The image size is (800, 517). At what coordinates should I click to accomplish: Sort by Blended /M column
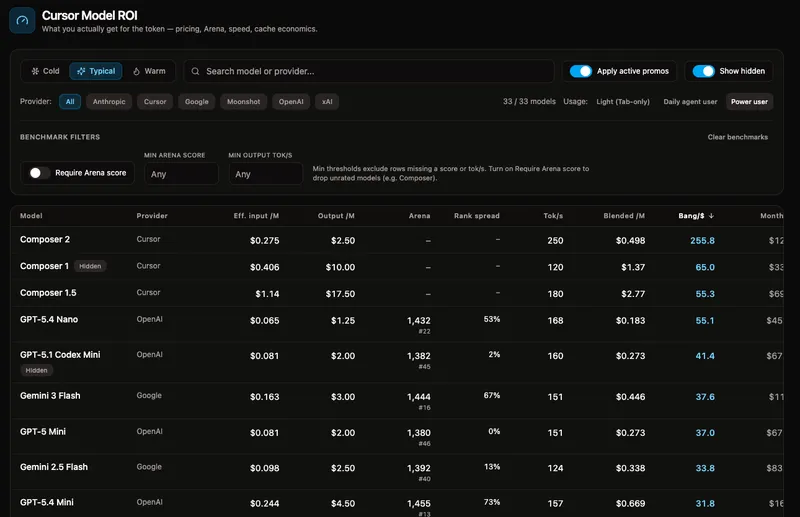pos(624,216)
